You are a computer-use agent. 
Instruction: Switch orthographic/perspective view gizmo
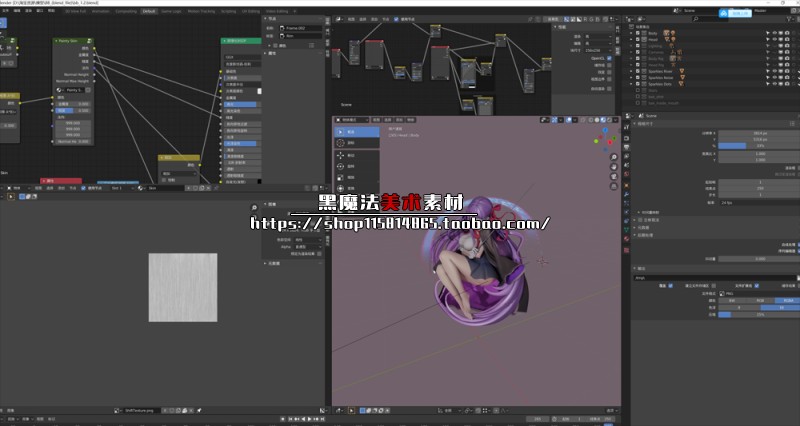[x=614, y=186]
